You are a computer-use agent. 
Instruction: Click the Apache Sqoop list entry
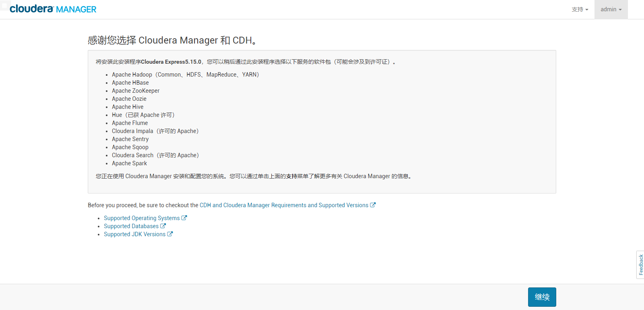tap(130, 147)
